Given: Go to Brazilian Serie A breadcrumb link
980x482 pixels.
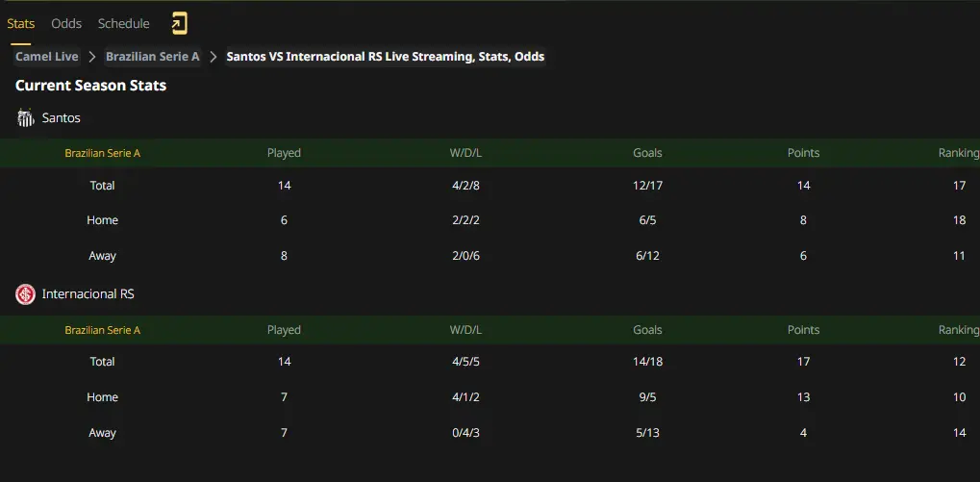Looking at the screenshot, I should (153, 57).
